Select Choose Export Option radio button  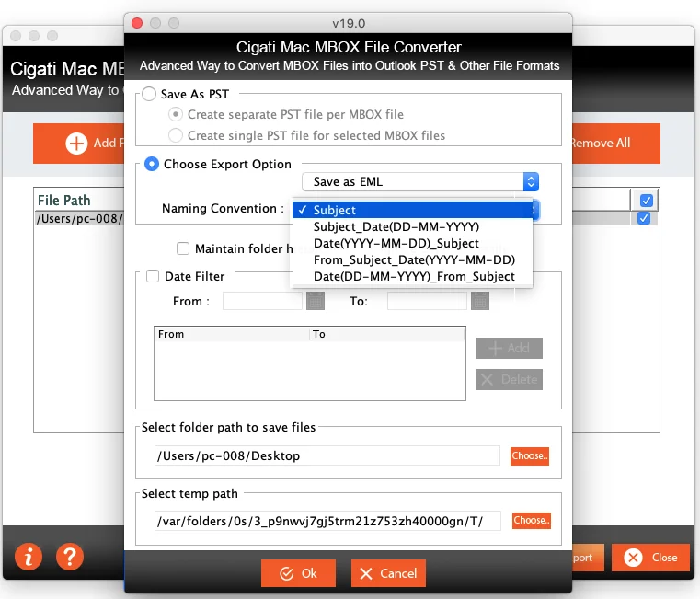tap(152, 164)
